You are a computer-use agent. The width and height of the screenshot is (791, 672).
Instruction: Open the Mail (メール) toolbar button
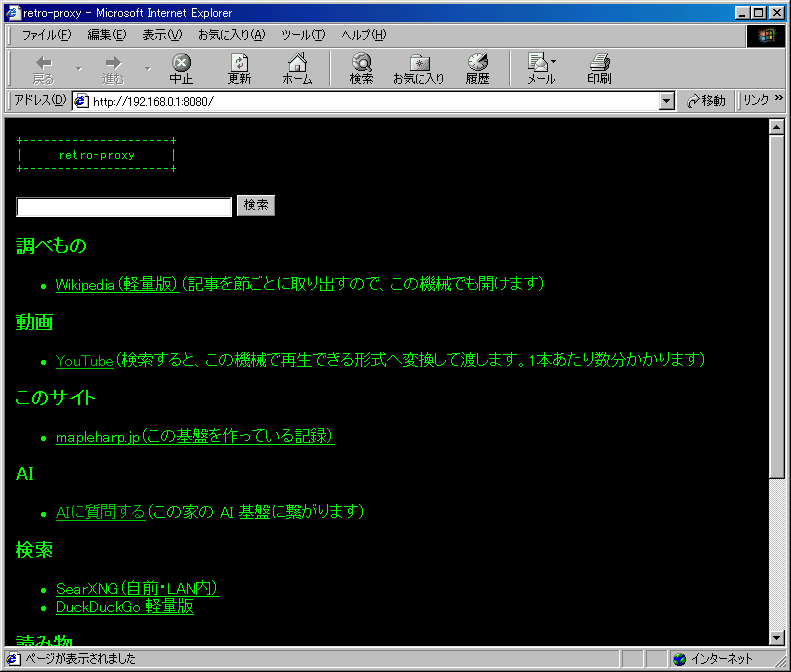(x=541, y=68)
